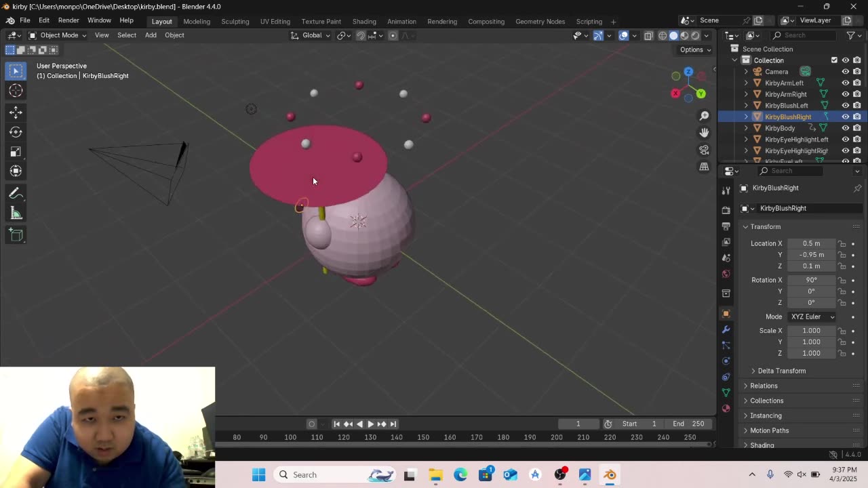Hide KirbyArmLeft in the viewport
The height and width of the screenshot is (488, 868).
pyautogui.click(x=846, y=83)
